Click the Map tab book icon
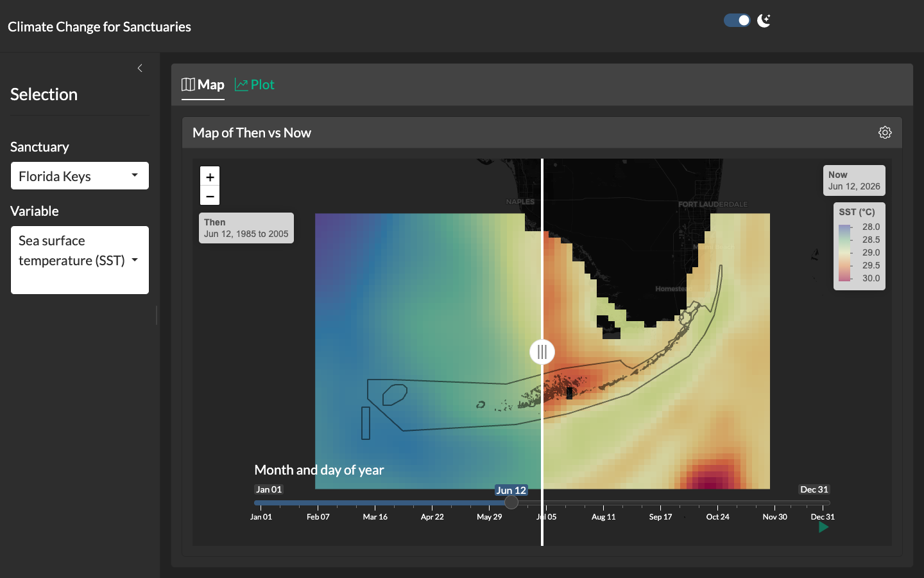Image resolution: width=924 pixels, height=578 pixels. pyautogui.click(x=188, y=85)
